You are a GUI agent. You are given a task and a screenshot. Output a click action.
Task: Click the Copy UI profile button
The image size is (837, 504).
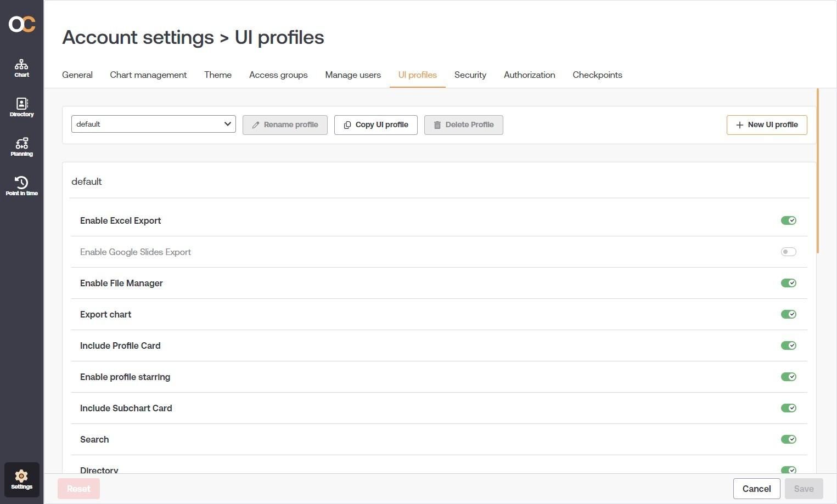point(375,124)
